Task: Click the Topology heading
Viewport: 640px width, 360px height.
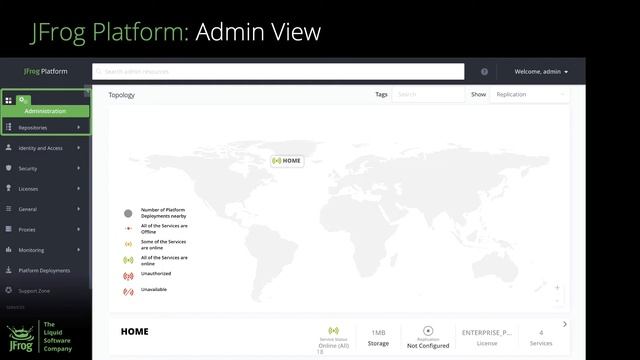Action: [121, 95]
